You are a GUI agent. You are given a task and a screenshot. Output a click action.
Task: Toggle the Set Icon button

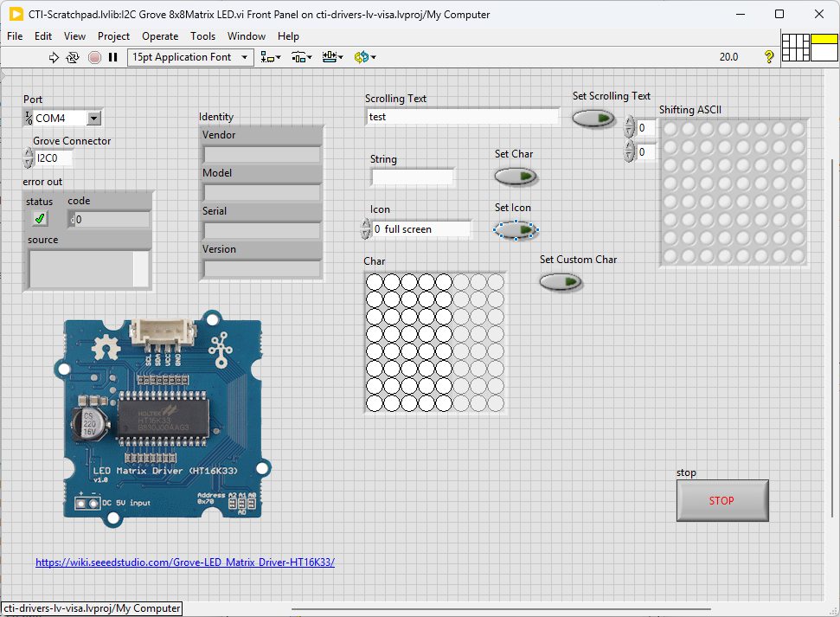[x=516, y=230]
